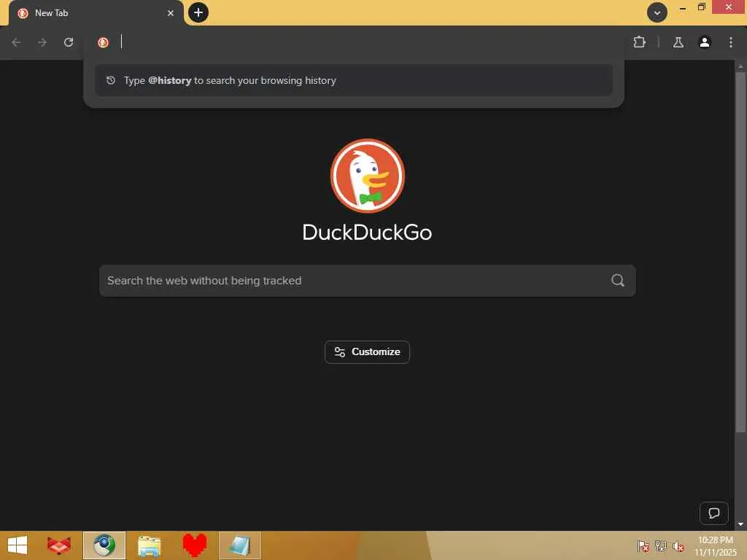747x560 pixels.
Task: Open the extensions puzzle icon
Action: tap(639, 42)
